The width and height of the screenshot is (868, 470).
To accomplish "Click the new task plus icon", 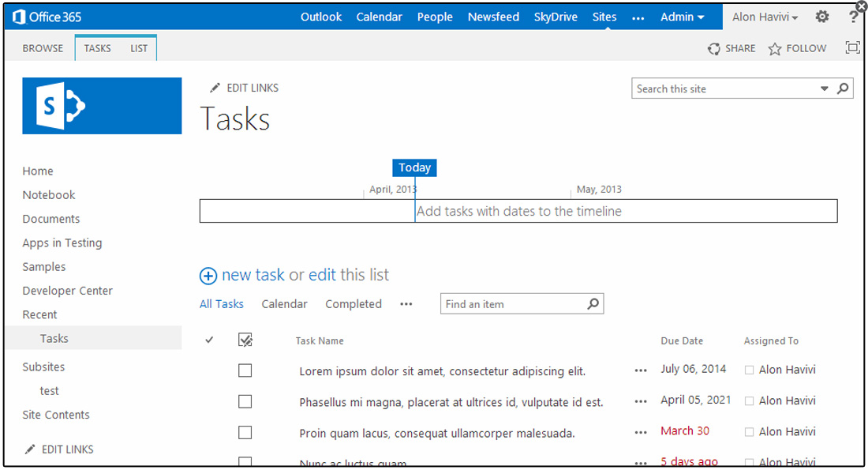I will click(208, 276).
